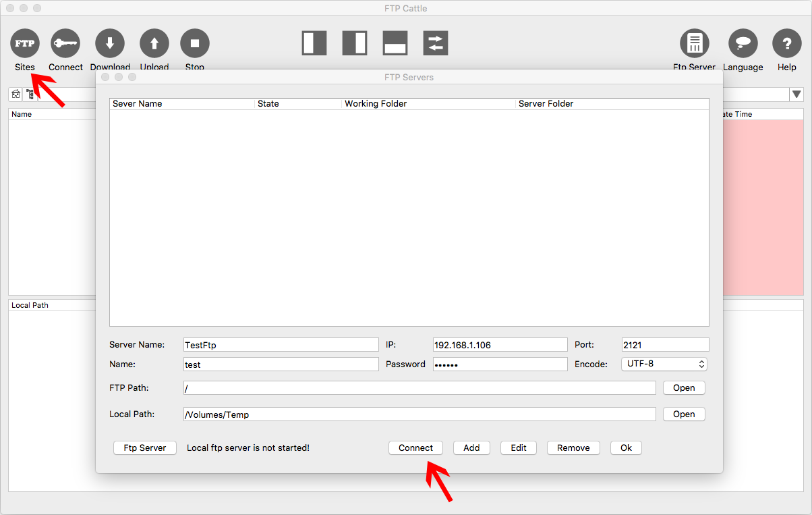This screenshot has width=812, height=515.
Task: Click Open next to FTP Path
Action: [x=684, y=387]
